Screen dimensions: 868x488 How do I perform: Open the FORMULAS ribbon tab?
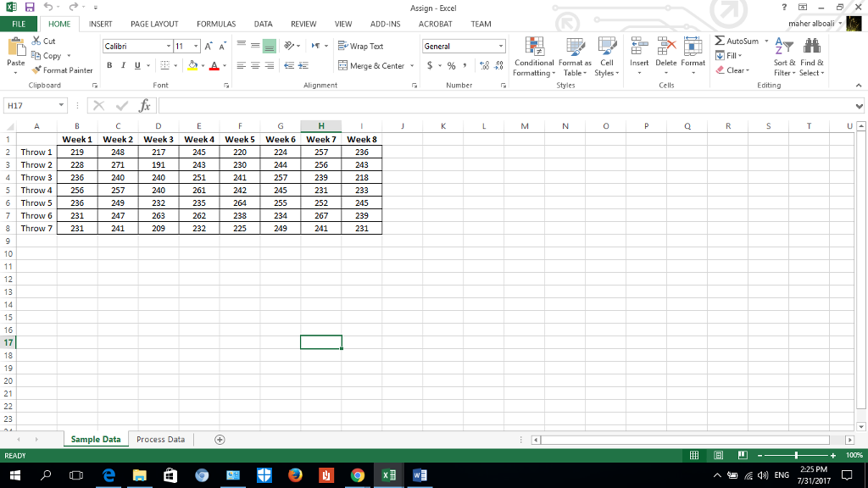pyautogui.click(x=215, y=24)
